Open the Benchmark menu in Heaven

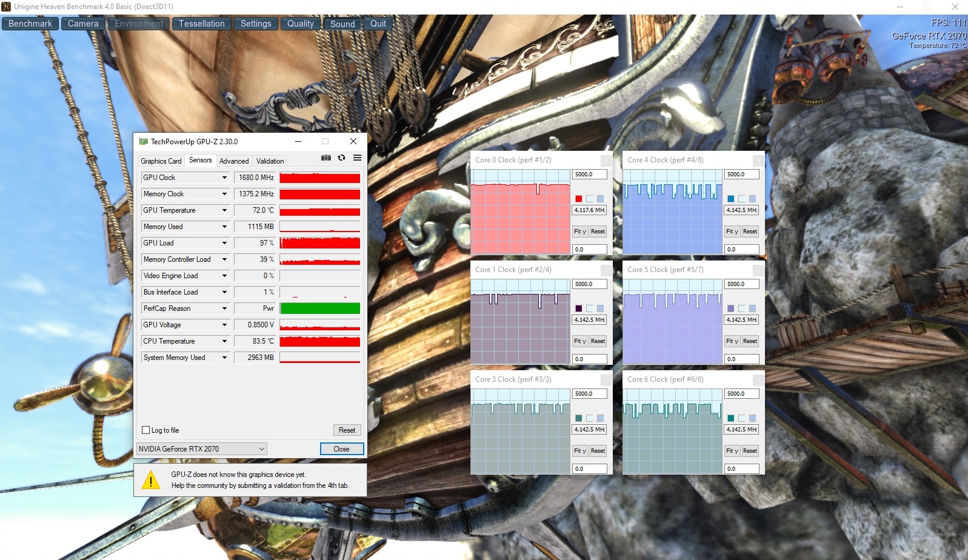point(30,24)
